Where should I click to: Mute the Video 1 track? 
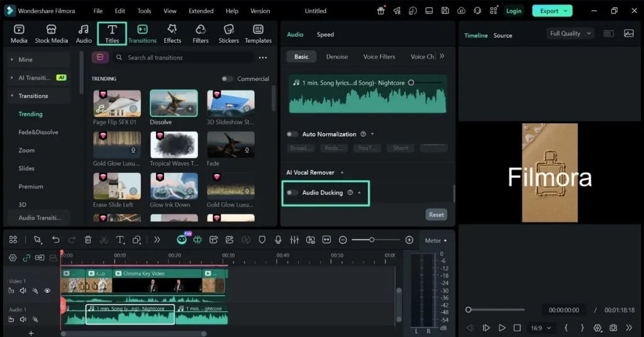coord(23,290)
